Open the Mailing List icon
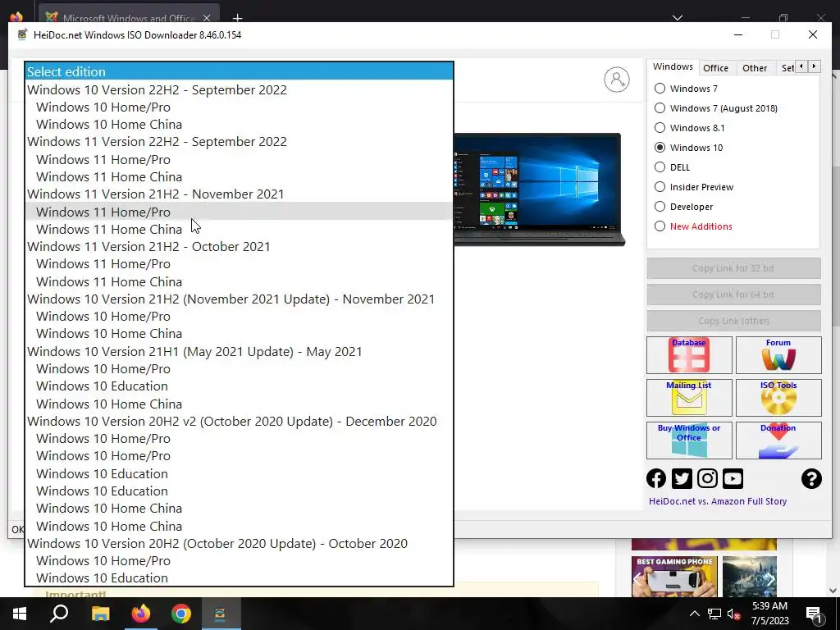This screenshot has height=630, width=840. coord(689,398)
